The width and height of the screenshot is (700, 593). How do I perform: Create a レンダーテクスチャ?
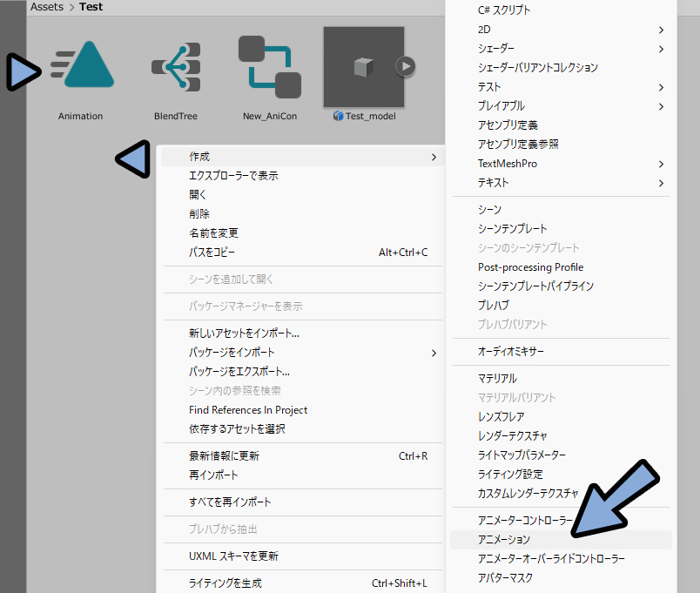coord(562,436)
